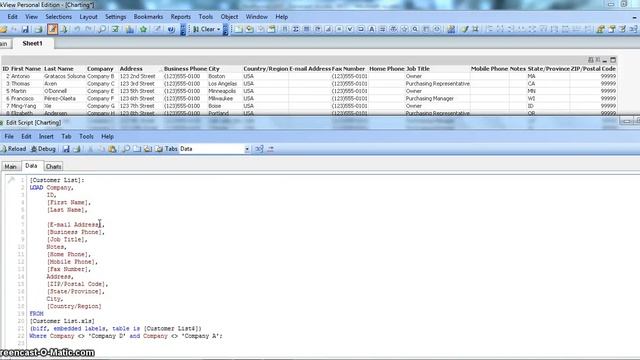Click the Print icon in Edit Script toolbar
Viewport: 640px width, 360px height.
(77, 149)
